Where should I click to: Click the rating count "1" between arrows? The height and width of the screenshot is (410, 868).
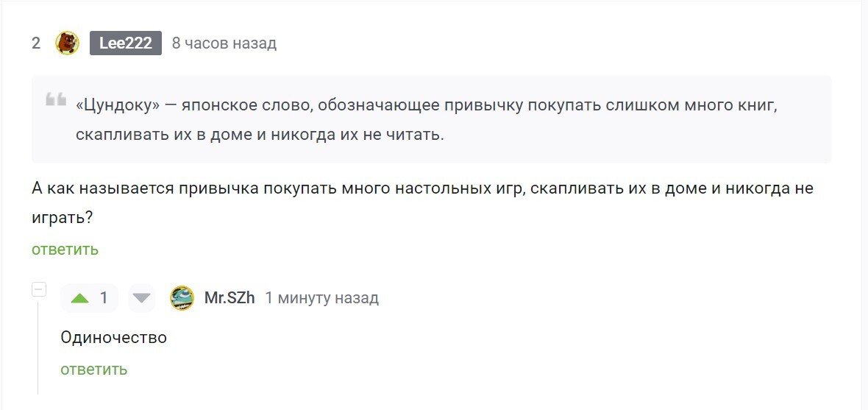pos(104,298)
